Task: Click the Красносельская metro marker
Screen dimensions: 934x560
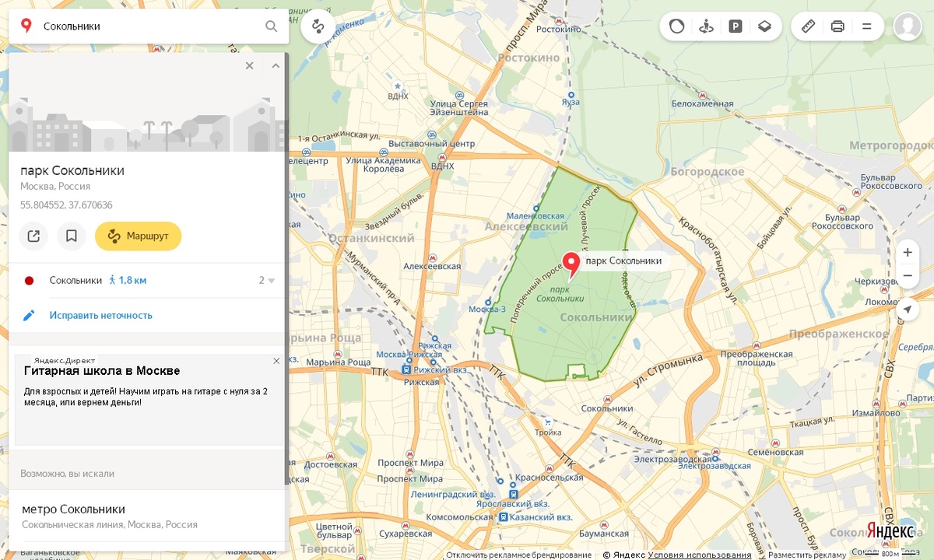Action: [x=550, y=467]
